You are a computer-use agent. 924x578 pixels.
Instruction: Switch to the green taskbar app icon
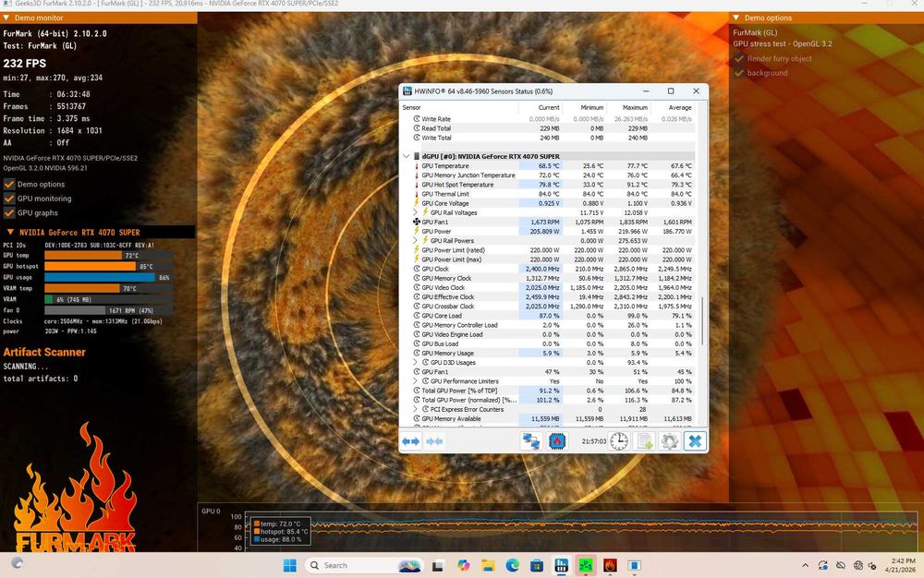pyautogui.click(x=585, y=566)
